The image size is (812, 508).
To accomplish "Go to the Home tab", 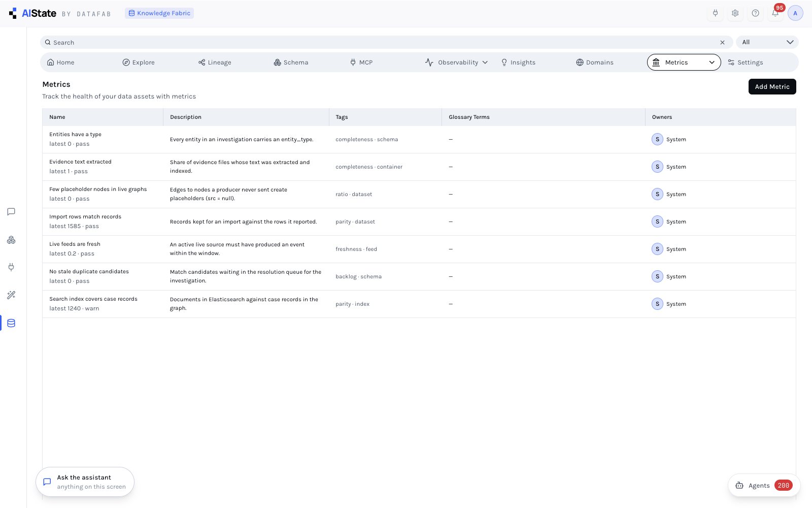I will 60,62.
